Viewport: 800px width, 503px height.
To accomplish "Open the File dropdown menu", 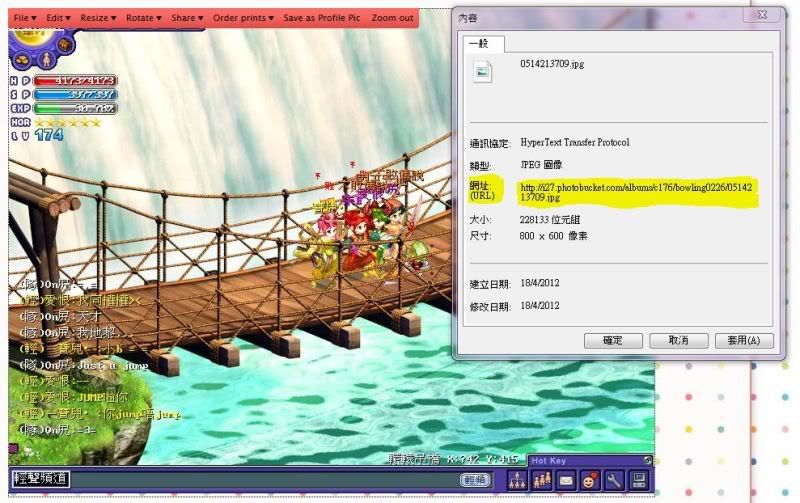I will point(24,18).
